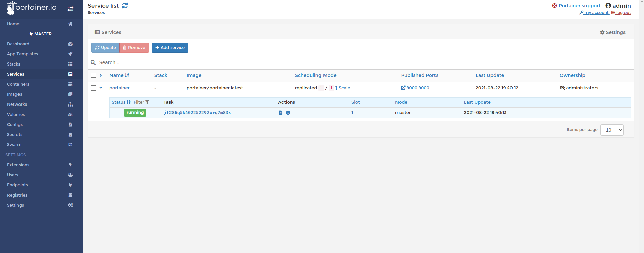The height and width of the screenshot is (253, 644).
Task: Sort by Published Ports column
Action: (x=420, y=75)
